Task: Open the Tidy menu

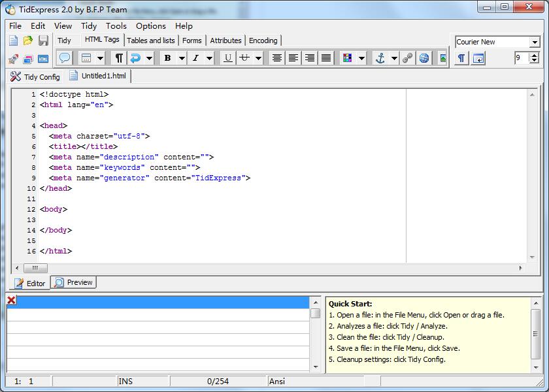Action: tap(89, 26)
